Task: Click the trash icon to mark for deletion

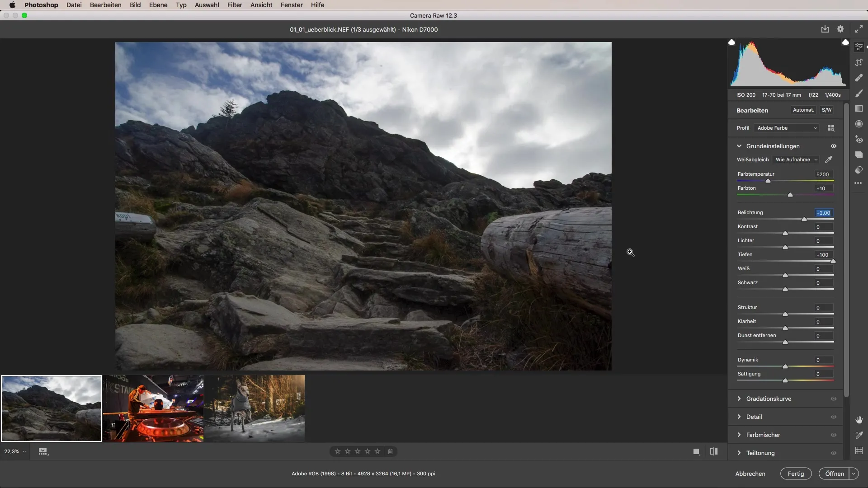Action: click(391, 451)
